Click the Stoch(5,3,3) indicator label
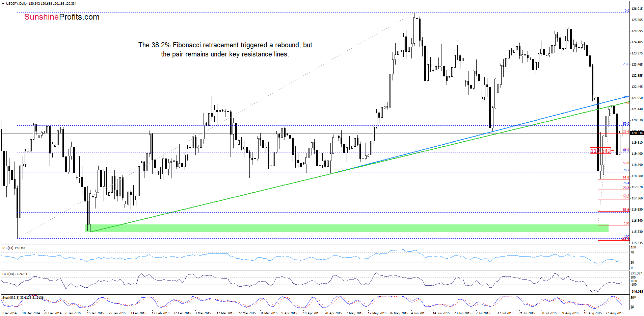This screenshot has height=316, width=644. [23, 298]
